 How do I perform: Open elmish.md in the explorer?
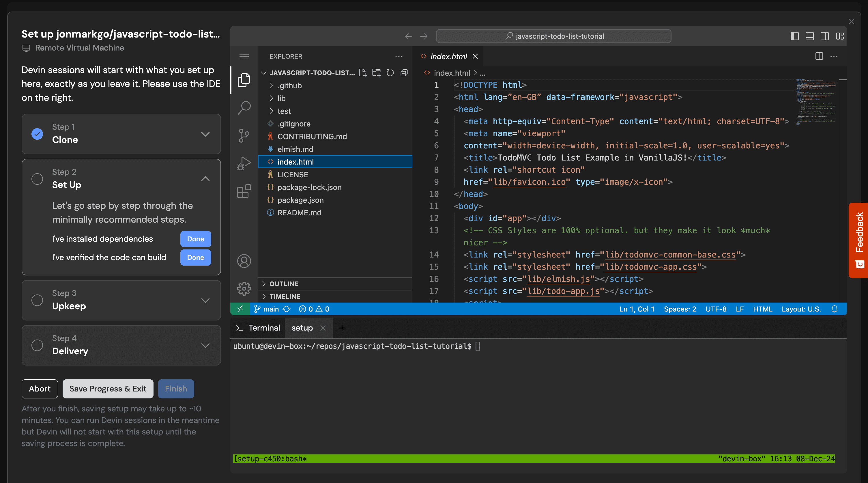coord(335,149)
